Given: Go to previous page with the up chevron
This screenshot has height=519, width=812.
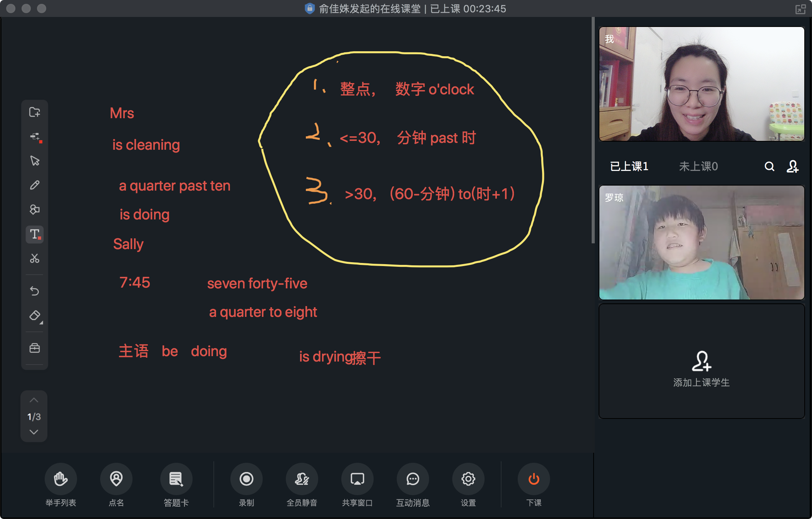Looking at the screenshot, I should (x=34, y=400).
